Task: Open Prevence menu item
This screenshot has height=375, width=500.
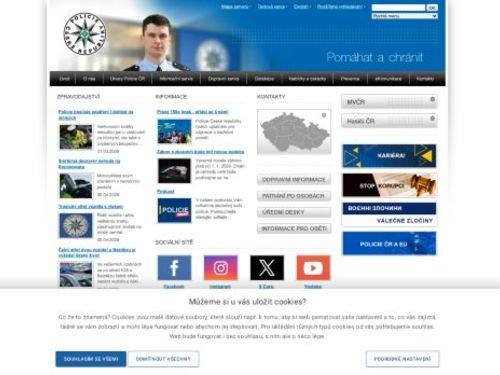Action: click(350, 79)
